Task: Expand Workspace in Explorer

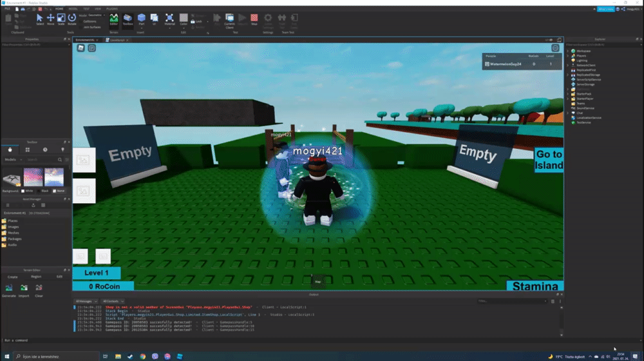Action: (x=568, y=51)
